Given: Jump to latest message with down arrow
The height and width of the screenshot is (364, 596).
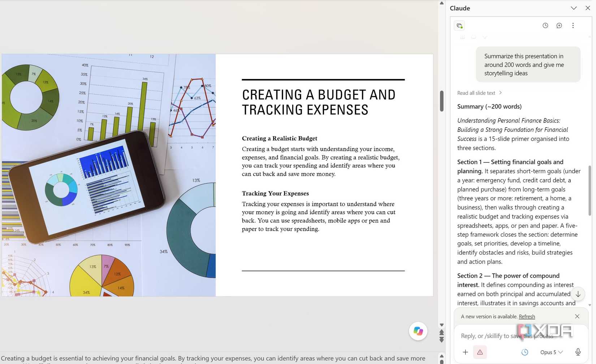Looking at the screenshot, I should coord(578,294).
